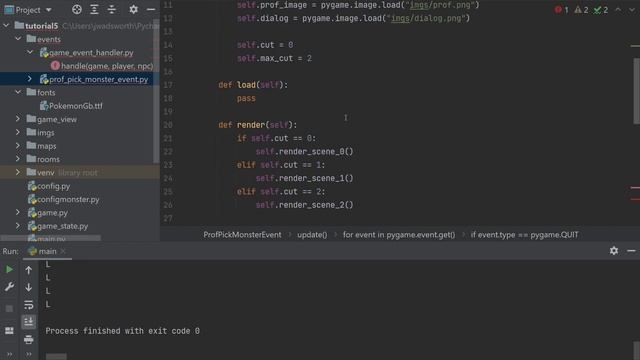Screen dimensions: 640x360
Task: Expand prof_pick_monster_event.py node
Action: [x=30, y=79]
